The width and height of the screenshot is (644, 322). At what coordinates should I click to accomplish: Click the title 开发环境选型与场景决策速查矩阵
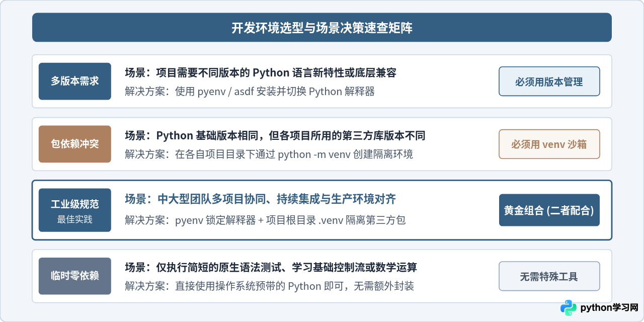click(x=322, y=28)
